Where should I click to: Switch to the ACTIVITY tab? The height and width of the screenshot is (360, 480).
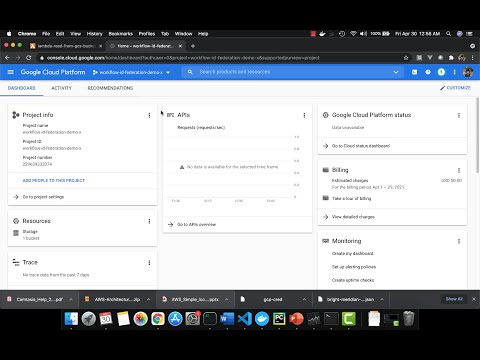coord(61,88)
